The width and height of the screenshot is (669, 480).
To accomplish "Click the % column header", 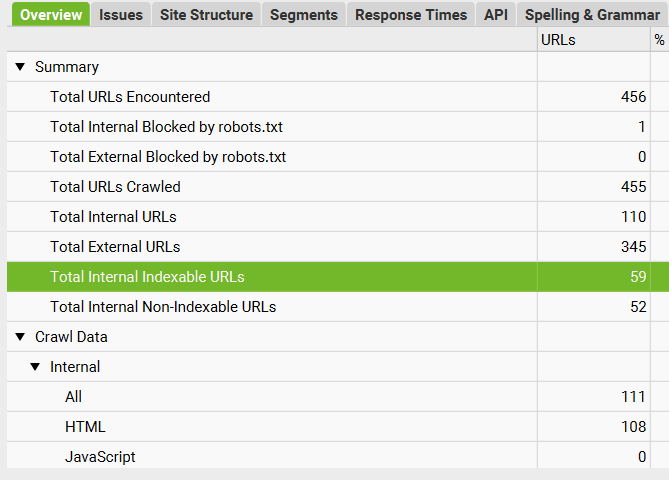I will [660, 40].
